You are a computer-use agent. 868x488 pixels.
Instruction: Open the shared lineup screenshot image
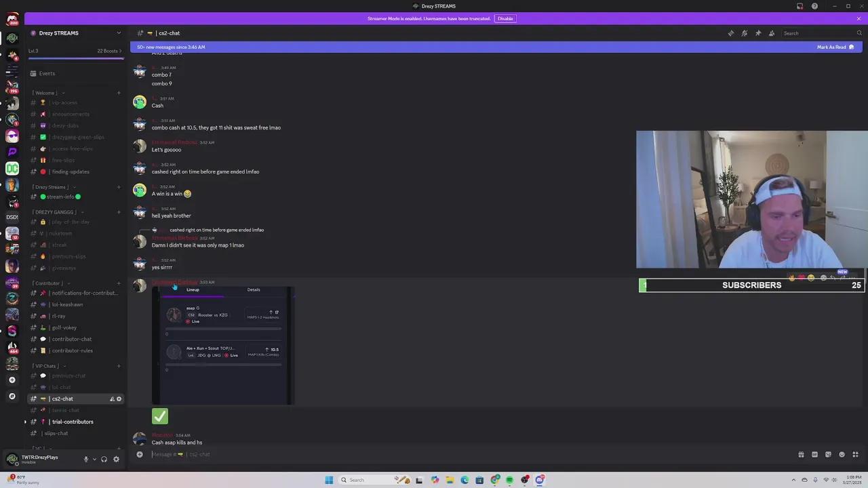(223, 346)
